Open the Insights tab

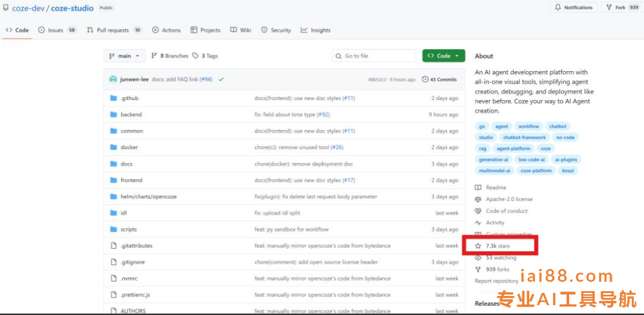[316, 30]
